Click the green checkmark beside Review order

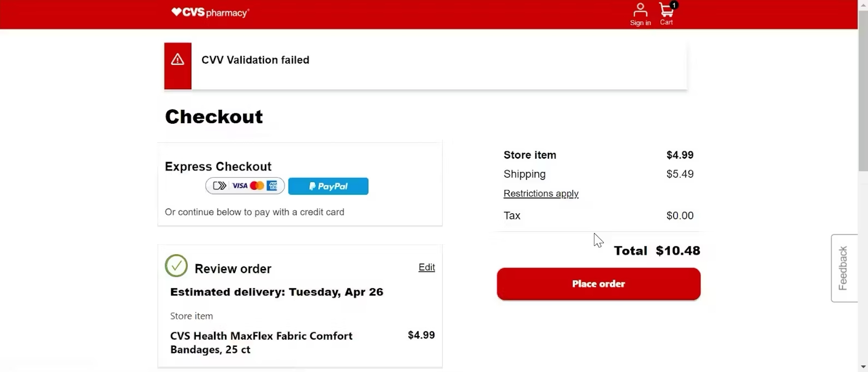(176, 266)
